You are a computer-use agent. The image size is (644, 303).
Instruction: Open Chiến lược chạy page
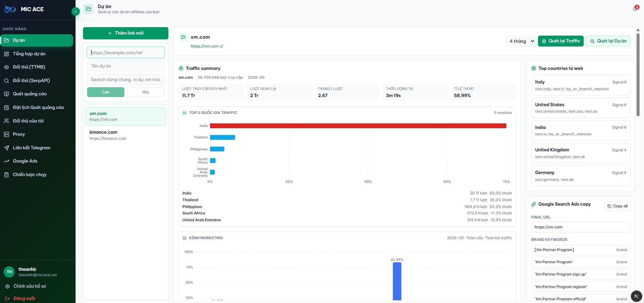point(37,175)
